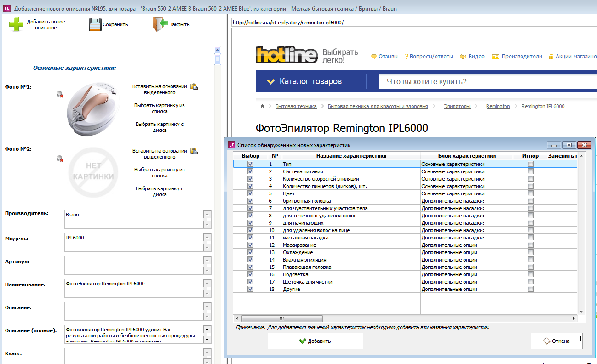
Task: Click Выбрать картинку с диска for Фото №2
Action: (160, 191)
